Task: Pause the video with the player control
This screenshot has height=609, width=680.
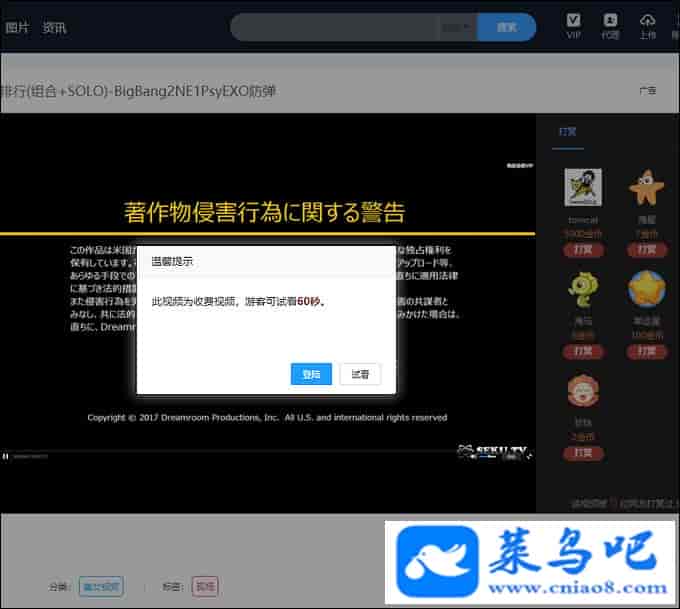Action: (5, 456)
